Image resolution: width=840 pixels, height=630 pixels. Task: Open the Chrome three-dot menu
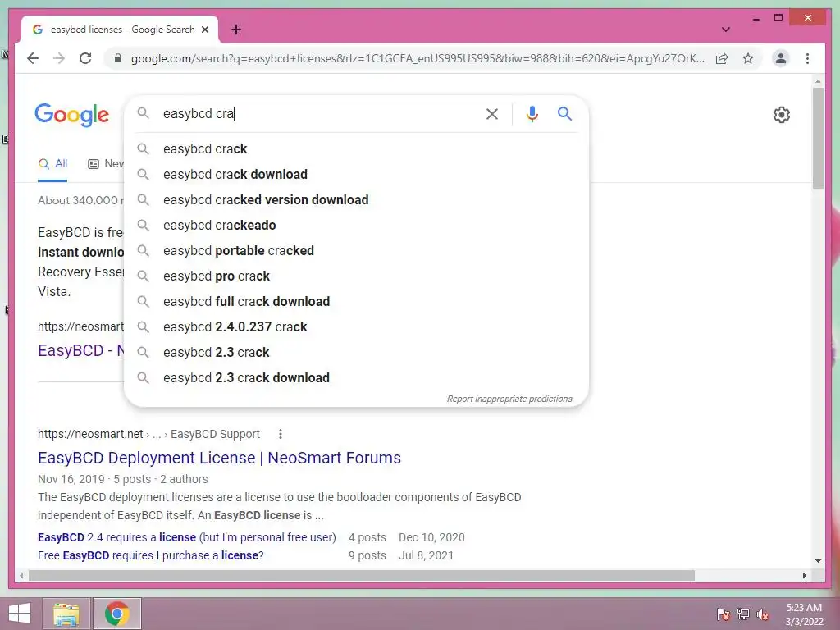(x=807, y=58)
